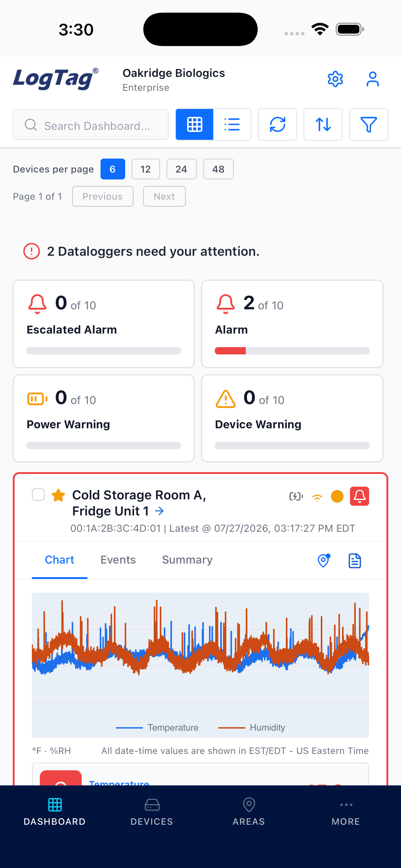Click the Search Dashboard input field

[x=91, y=124]
